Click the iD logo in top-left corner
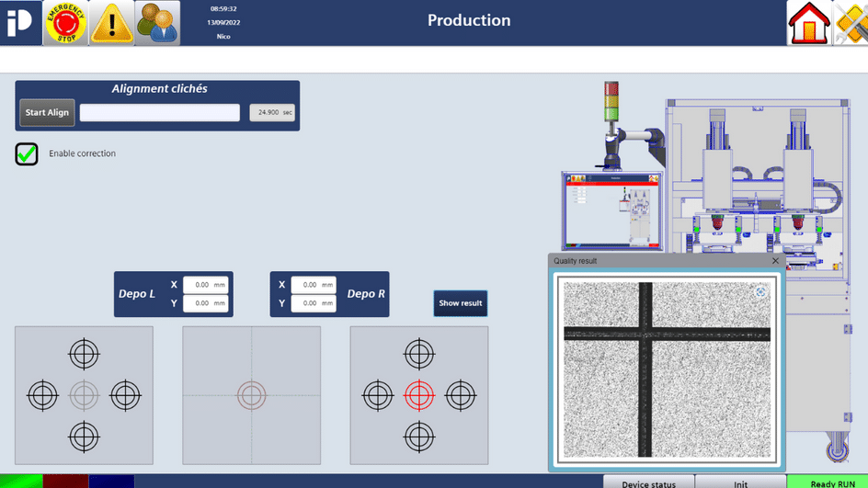 tap(20, 23)
